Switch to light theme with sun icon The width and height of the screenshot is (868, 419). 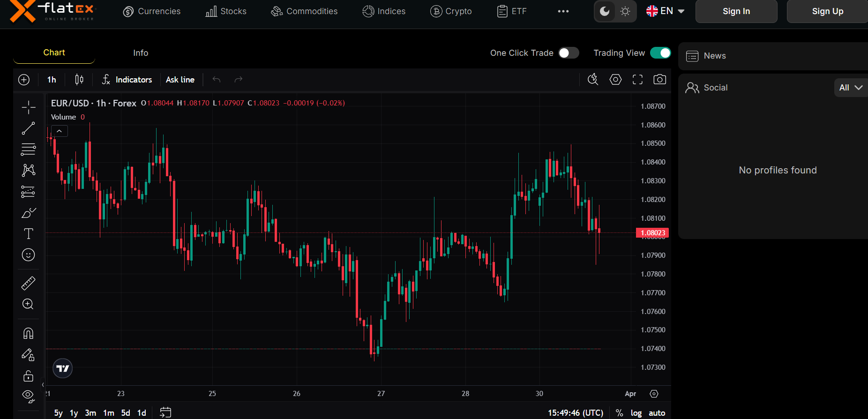[625, 11]
